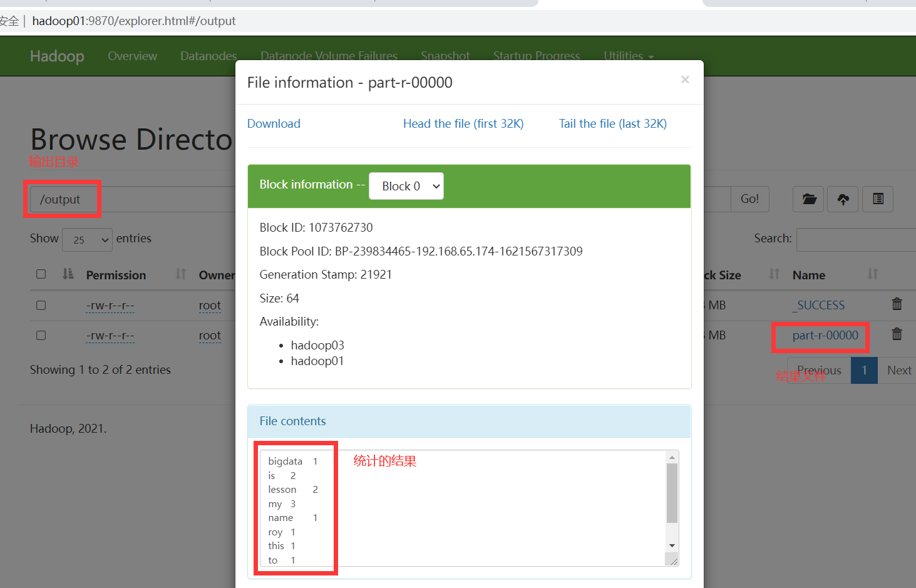The width and height of the screenshot is (916, 588).
Task: Click the hadoop03 availability entry
Action: click(x=317, y=345)
